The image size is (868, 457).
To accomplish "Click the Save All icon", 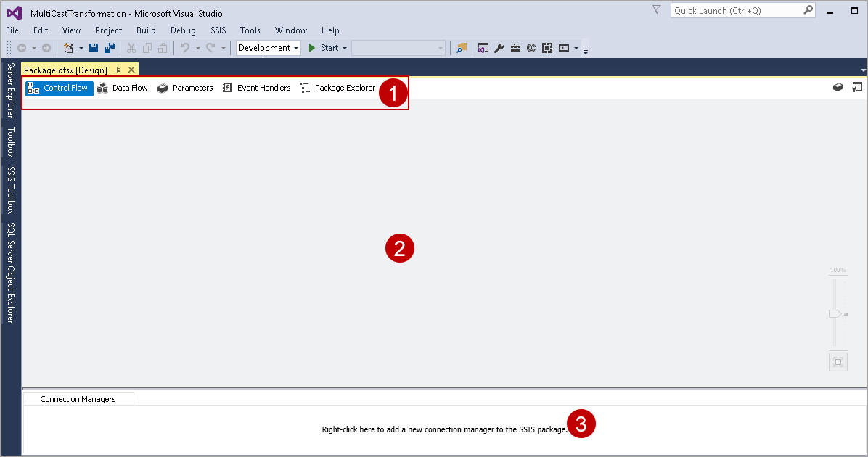I will coord(110,48).
